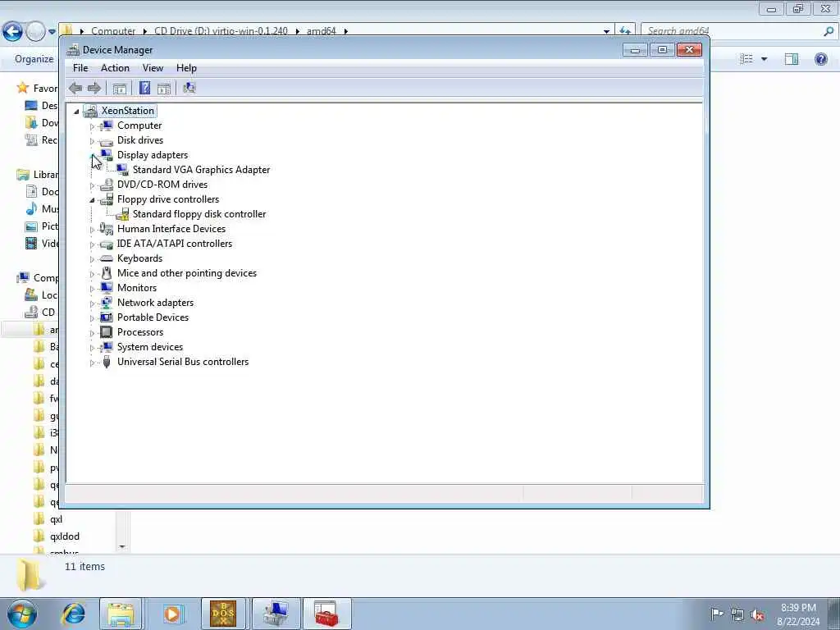Select the Standard VGA Graphics Adapter icon

click(x=122, y=170)
